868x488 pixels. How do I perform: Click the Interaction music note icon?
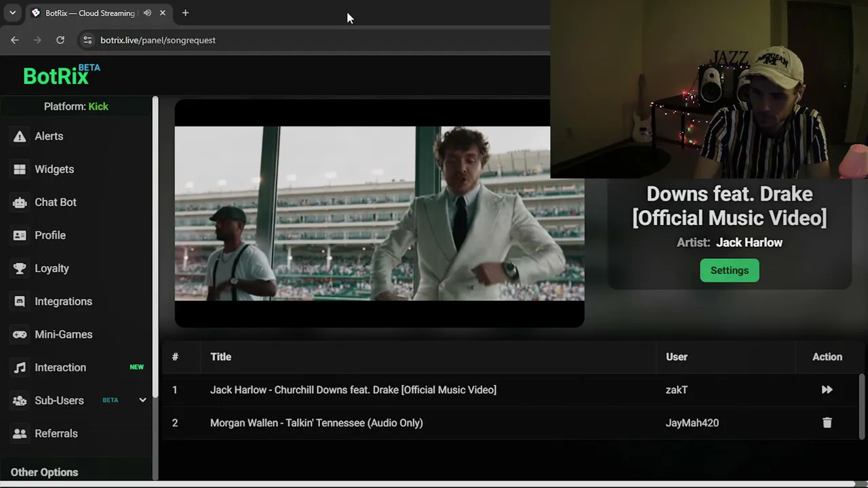pyautogui.click(x=20, y=367)
